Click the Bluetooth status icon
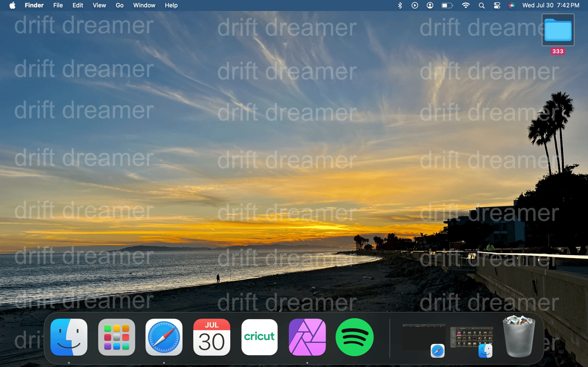This screenshot has height=367, width=588. pos(400,5)
